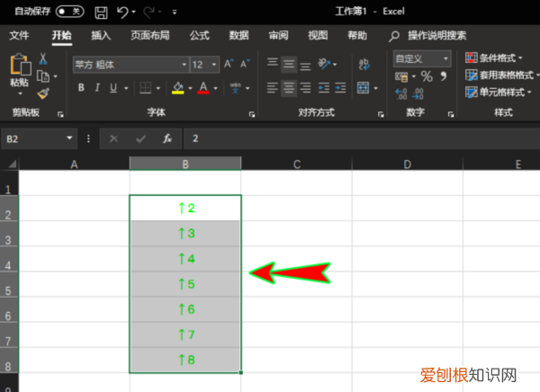Toggle Align Right
Screen dimensions: 540x392
[x=305, y=88]
